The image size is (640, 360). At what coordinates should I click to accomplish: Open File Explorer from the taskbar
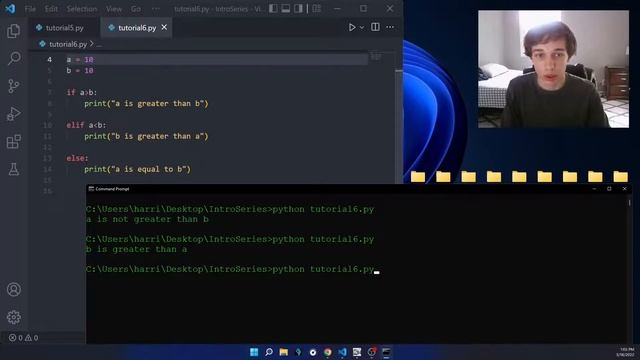point(283,352)
